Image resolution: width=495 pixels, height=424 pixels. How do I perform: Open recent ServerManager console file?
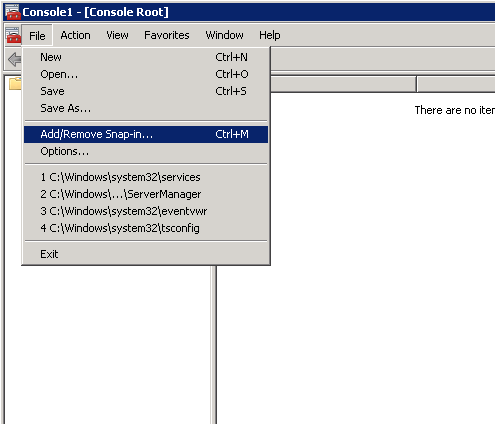pos(146,194)
